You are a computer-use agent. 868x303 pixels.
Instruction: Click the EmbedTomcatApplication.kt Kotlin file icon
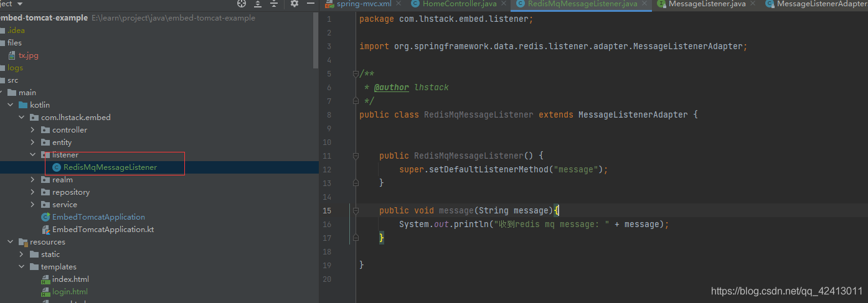coord(45,230)
